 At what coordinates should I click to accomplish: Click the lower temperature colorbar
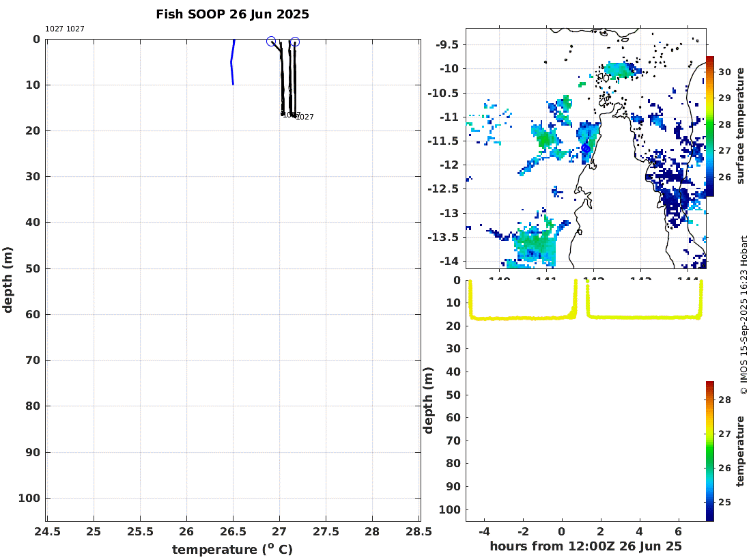pyautogui.click(x=710, y=451)
